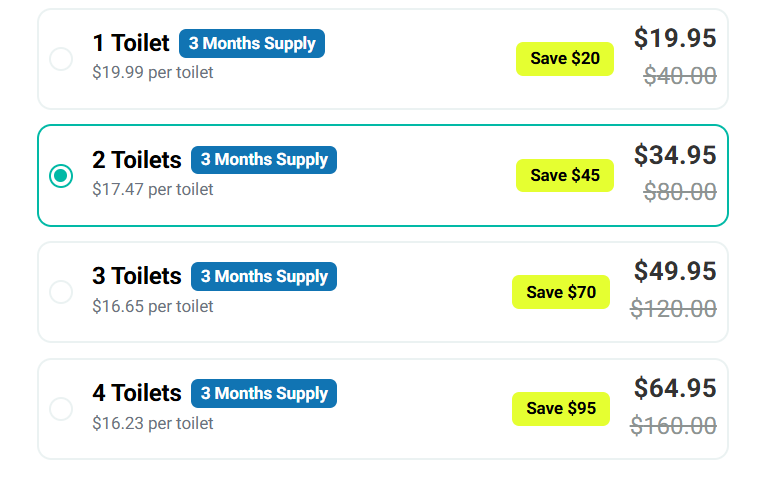Select the 1 Toilet radio button
The image size is (775, 487).
pos(61,59)
